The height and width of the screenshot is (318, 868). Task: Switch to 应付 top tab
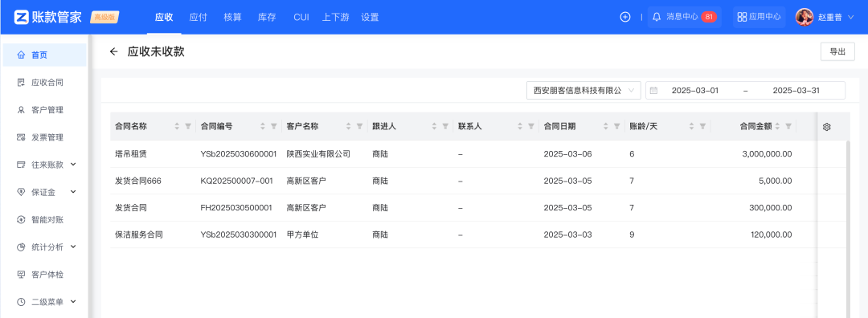[x=199, y=17]
